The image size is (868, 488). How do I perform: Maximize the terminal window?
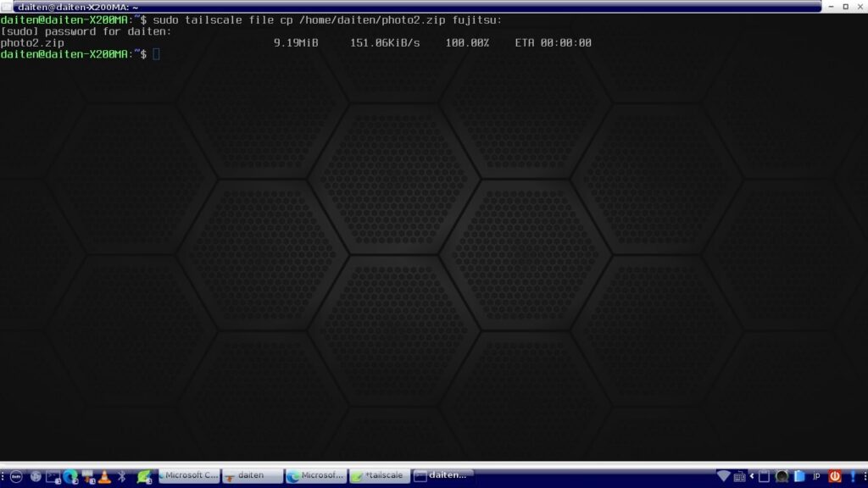click(x=845, y=6)
